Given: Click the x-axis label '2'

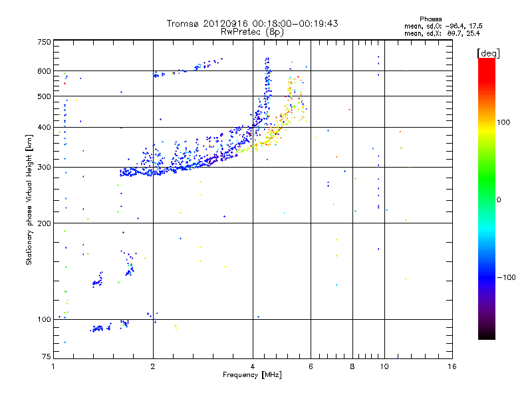Looking at the screenshot, I should click(x=153, y=366).
